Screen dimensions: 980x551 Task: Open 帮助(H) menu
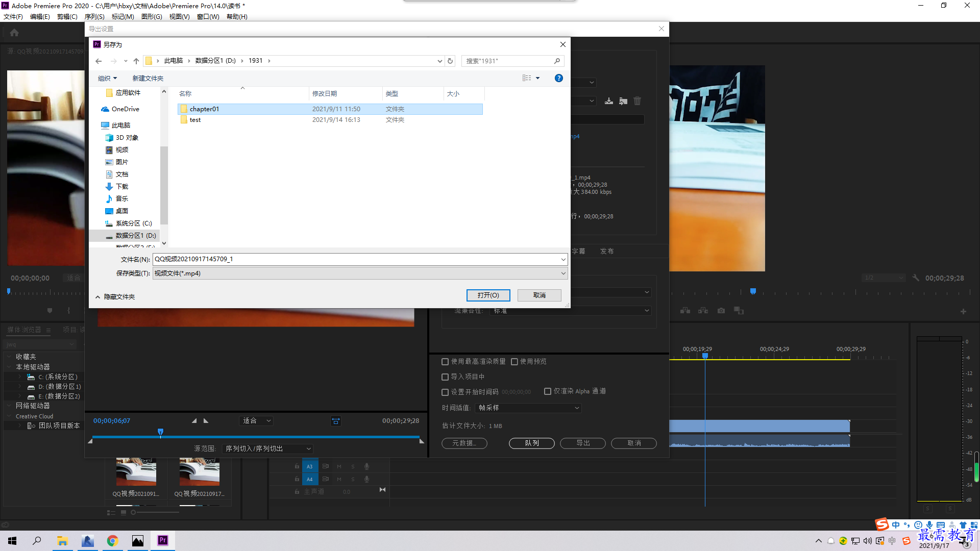[237, 17]
